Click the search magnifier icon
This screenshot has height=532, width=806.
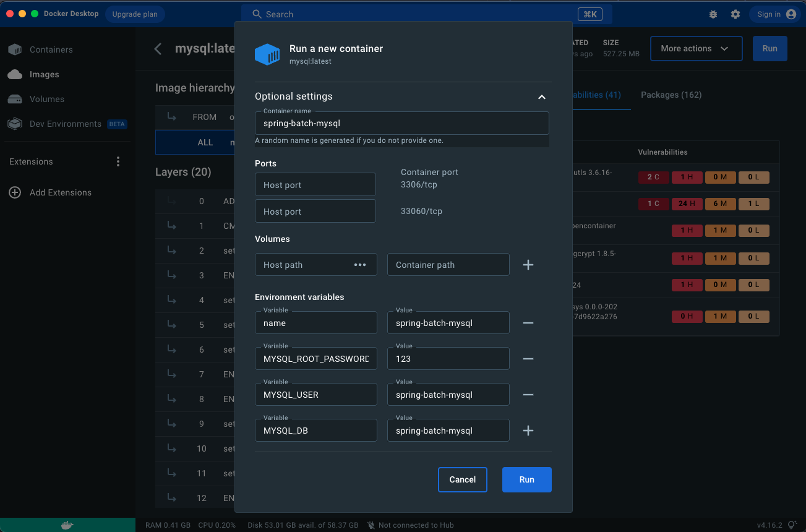pos(257,14)
